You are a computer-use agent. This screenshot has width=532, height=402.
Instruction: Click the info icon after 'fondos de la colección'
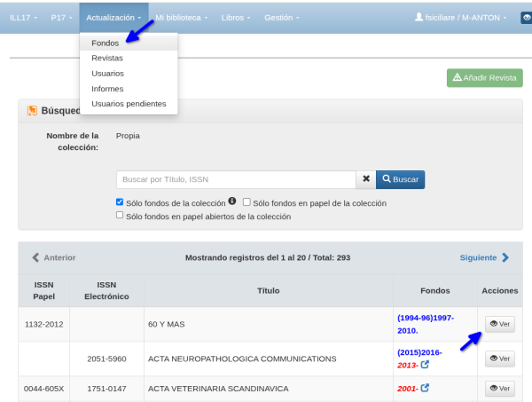(x=232, y=202)
